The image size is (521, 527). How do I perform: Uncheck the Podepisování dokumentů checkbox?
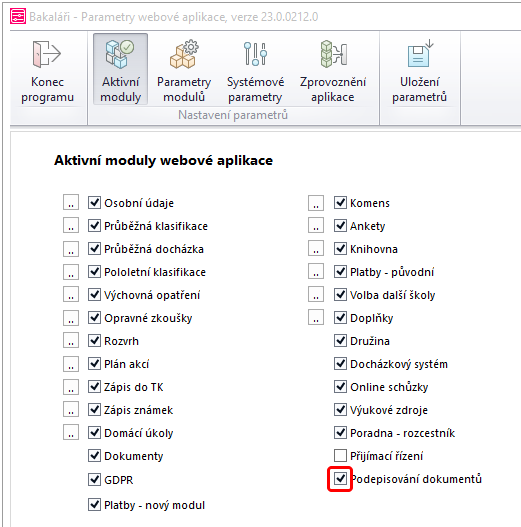[x=340, y=479]
